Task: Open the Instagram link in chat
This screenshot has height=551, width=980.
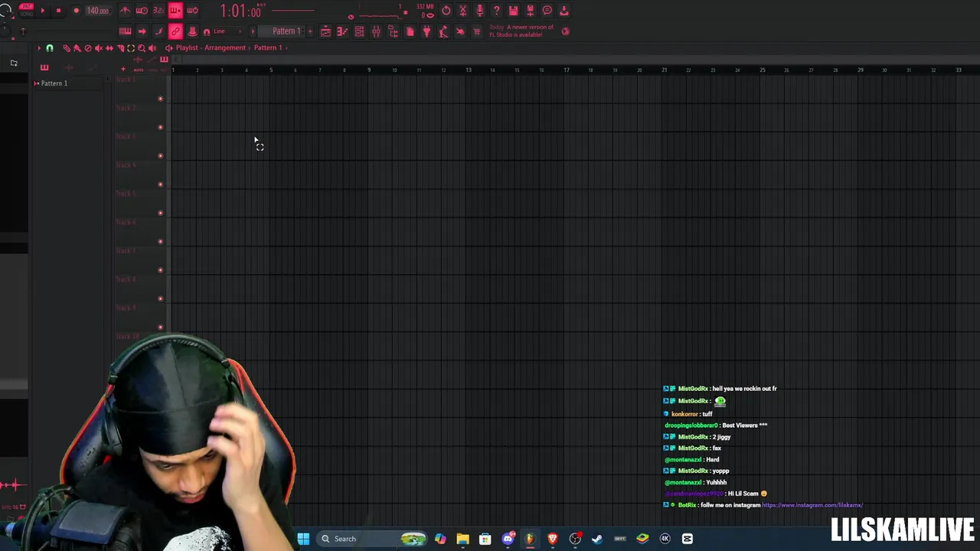Action: (812, 505)
